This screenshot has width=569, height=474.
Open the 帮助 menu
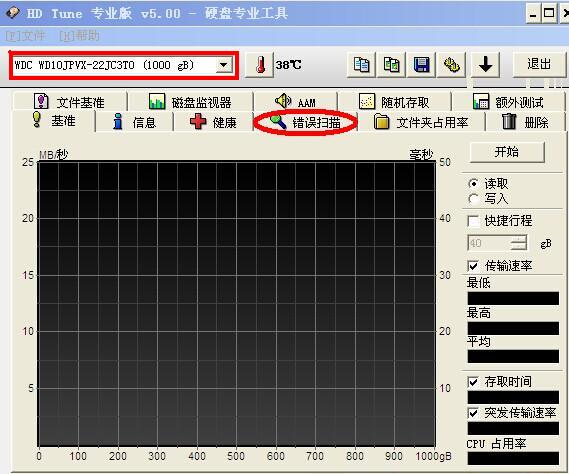(79, 36)
